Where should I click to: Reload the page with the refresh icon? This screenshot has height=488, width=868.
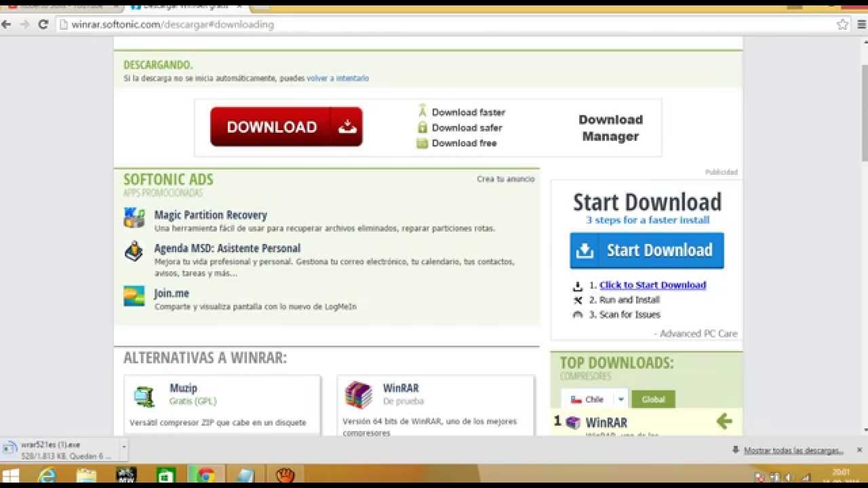click(x=43, y=24)
